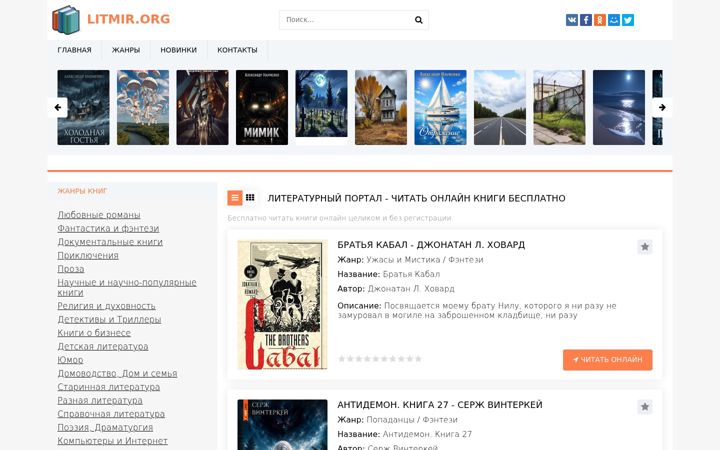Open the autumn house cover thumbnail
Screen dimensions: 720x450
coord(381,107)
